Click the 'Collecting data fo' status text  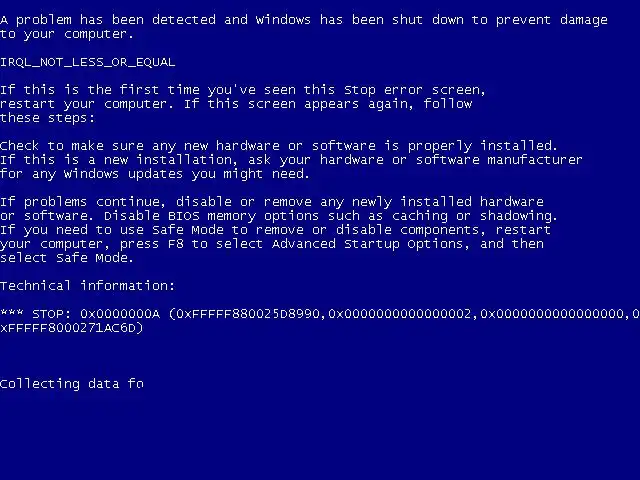pos(72,384)
